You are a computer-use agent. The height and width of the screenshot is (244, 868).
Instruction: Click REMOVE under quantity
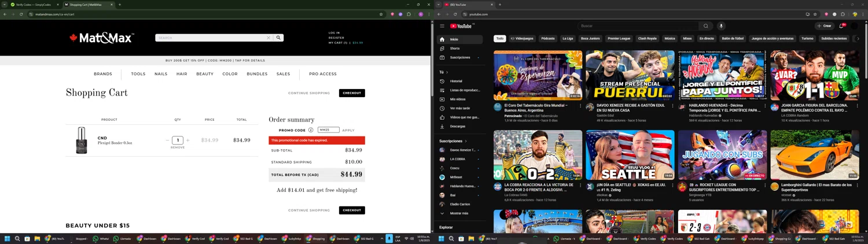pos(178,147)
